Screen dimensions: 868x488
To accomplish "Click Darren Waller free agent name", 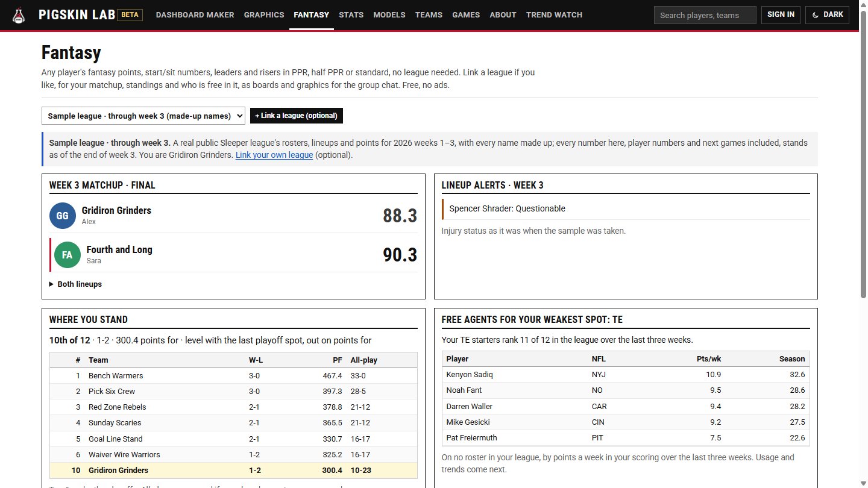I will pyautogui.click(x=469, y=407).
